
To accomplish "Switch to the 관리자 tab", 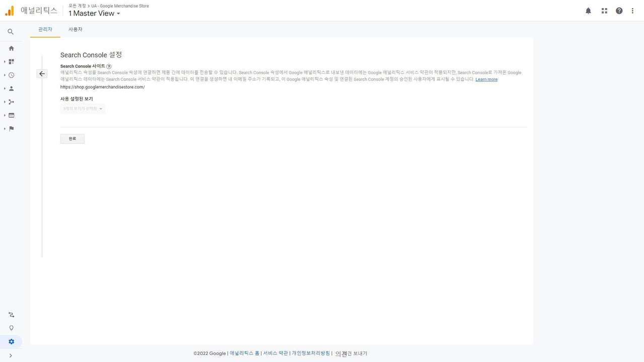I will point(45,29).
